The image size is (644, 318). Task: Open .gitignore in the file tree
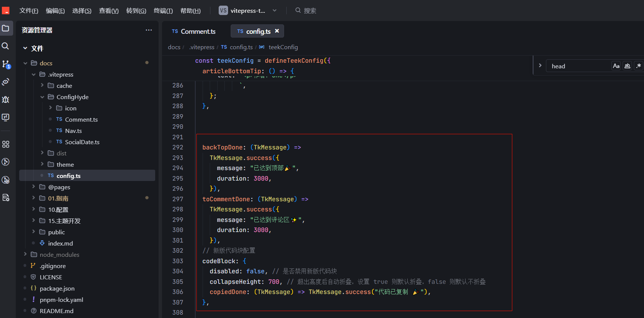(x=53, y=266)
